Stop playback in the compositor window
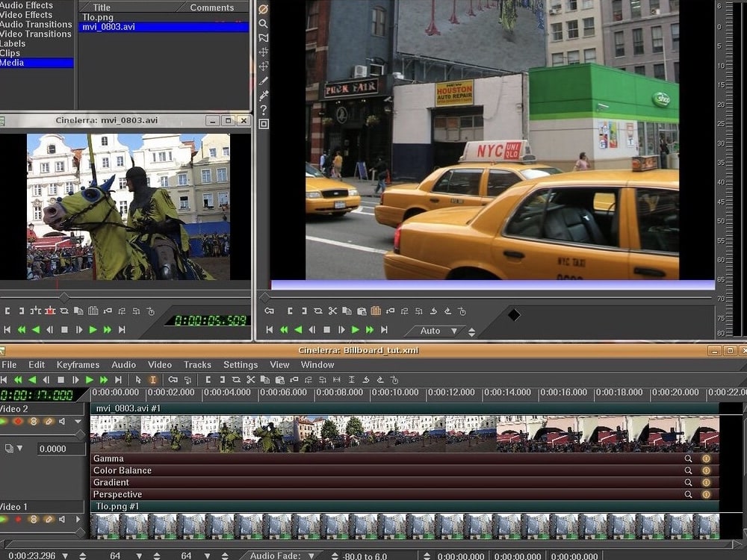Viewport: 747px width, 560px height. pos(327,329)
